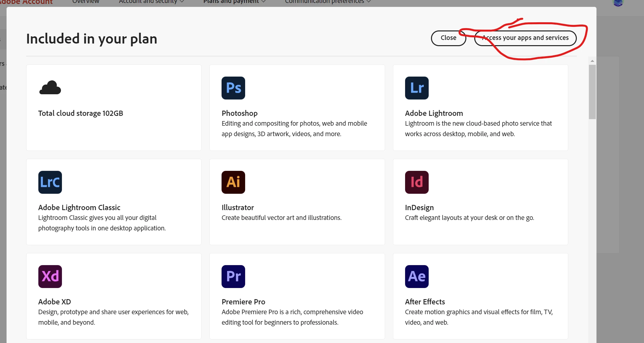Viewport: 644px width, 343px height.
Task: Click After Effects description 'Create motion graphics'
Action: (479, 317)
